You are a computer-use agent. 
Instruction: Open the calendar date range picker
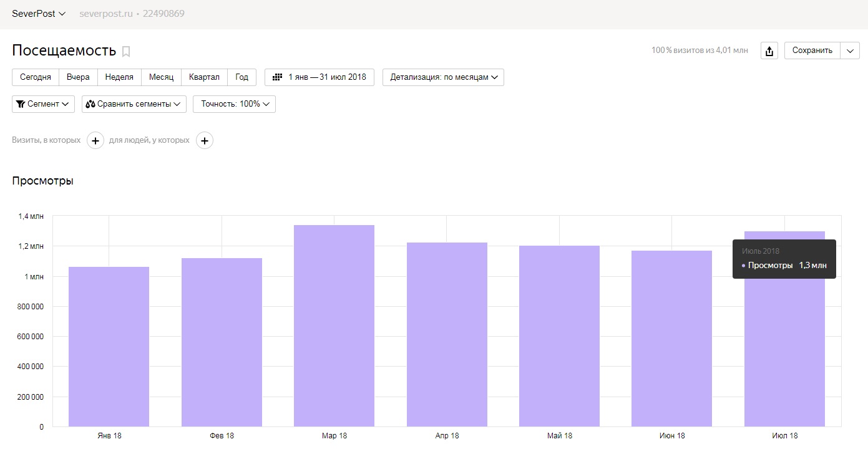pos(319,77)
